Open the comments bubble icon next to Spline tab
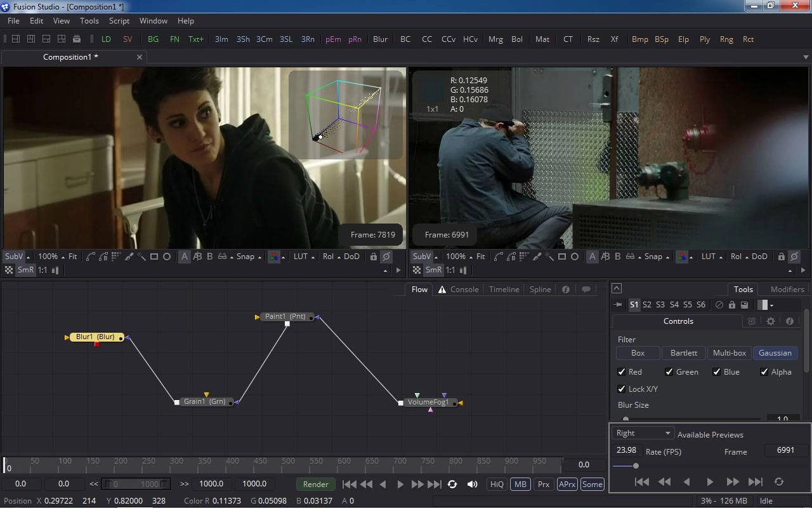The image size is (812, 508). (x=586, y=290)
